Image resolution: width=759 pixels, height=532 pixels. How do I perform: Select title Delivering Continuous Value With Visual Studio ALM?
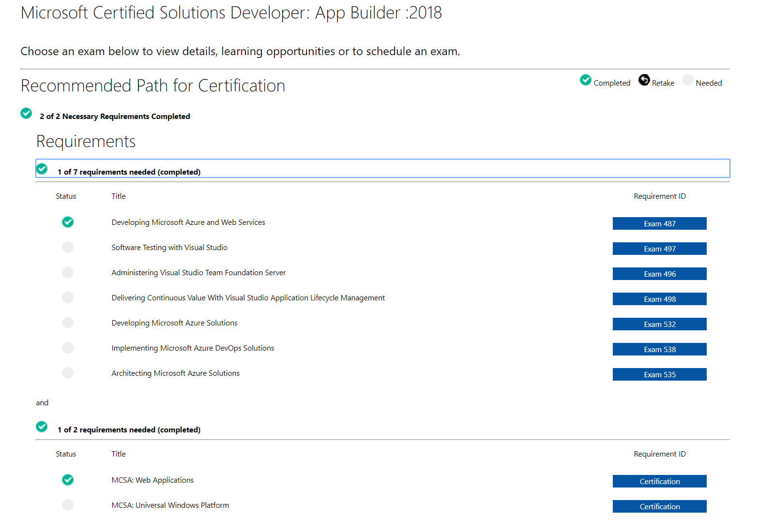pos(248,298)
